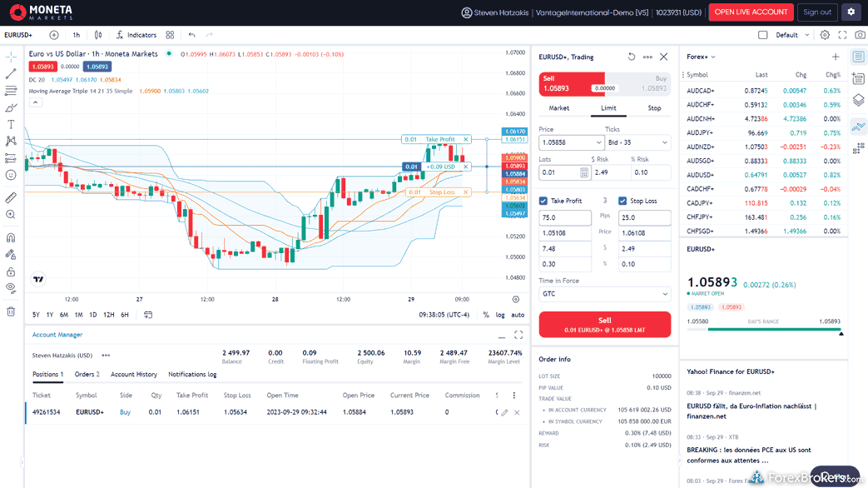This screenshot has height=488, width=868.
Task: Select the Buy side in the order panel
Action: [638, 83]
